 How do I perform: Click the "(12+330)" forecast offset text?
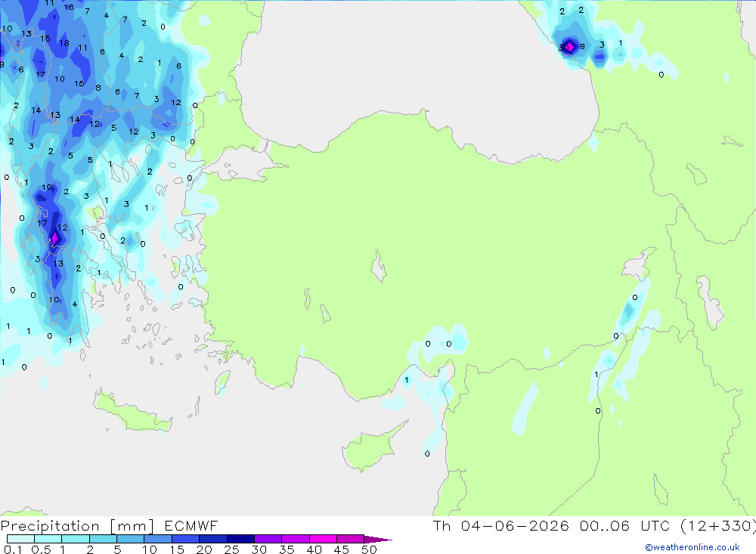[717, 526]
